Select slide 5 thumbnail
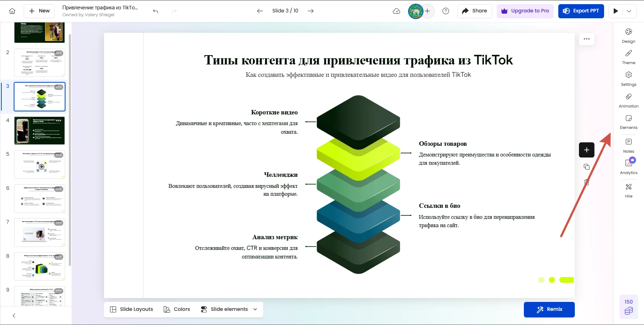644x325 pixels. pyautogui.click(x=39, y=164)
